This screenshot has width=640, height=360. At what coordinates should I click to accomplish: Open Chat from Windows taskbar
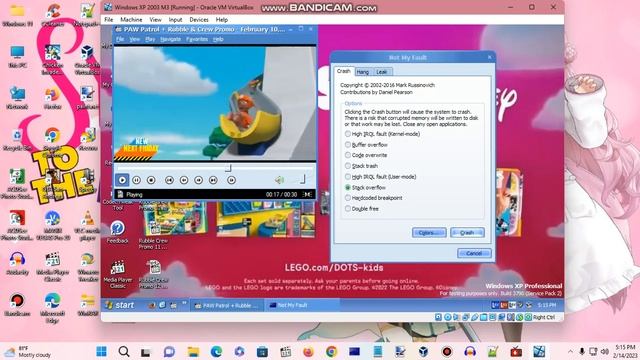tap(169, 351)
